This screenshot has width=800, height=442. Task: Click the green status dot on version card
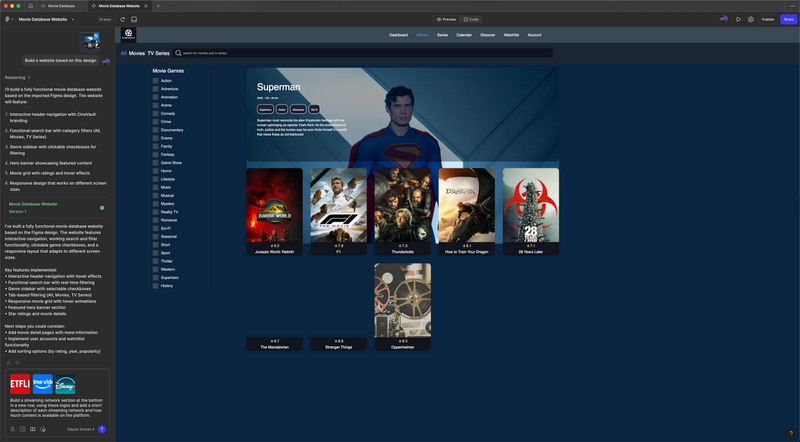tap(102, 208)
